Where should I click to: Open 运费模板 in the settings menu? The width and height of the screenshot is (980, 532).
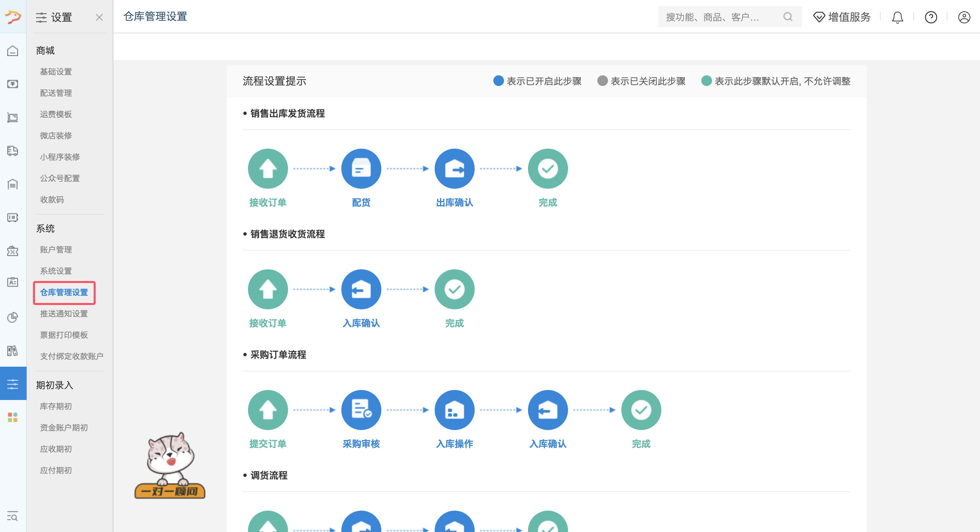tap(56, 114)
